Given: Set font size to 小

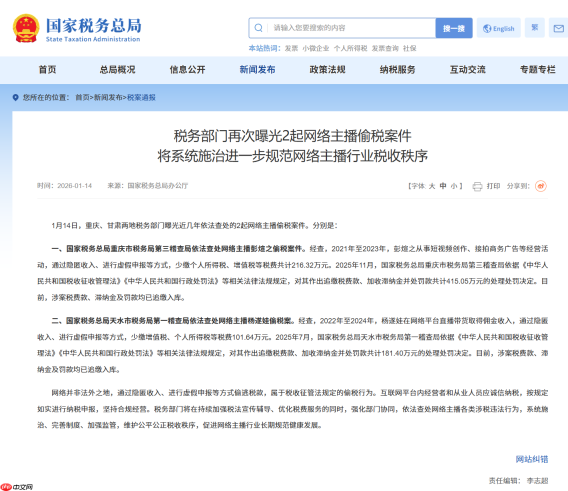Looking at the screenshot, I should [454, 186].
